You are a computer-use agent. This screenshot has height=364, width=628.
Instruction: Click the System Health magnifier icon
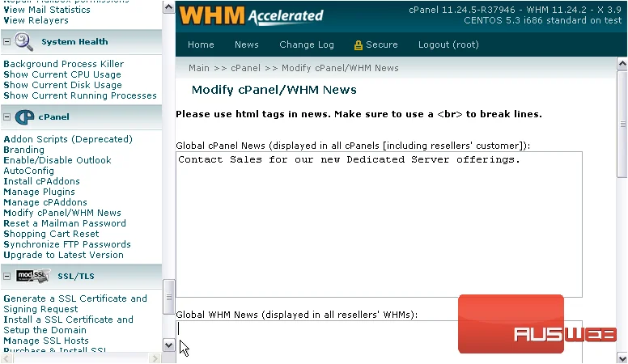click(x=23, y=41)
